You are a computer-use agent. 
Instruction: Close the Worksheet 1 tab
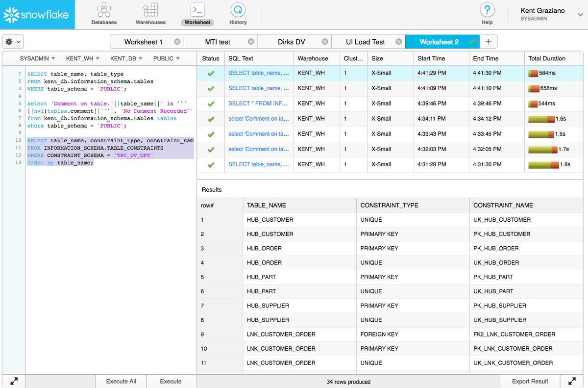pos(177,42)
